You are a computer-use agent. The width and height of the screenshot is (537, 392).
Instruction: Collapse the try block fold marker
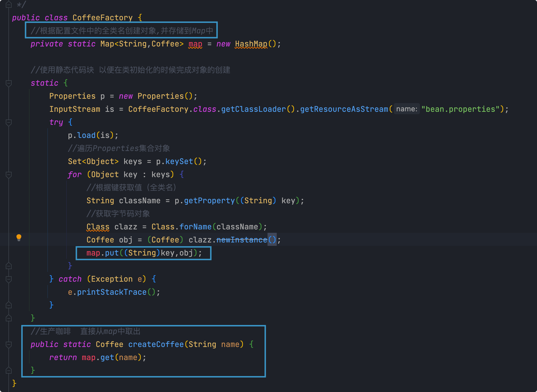9,123
